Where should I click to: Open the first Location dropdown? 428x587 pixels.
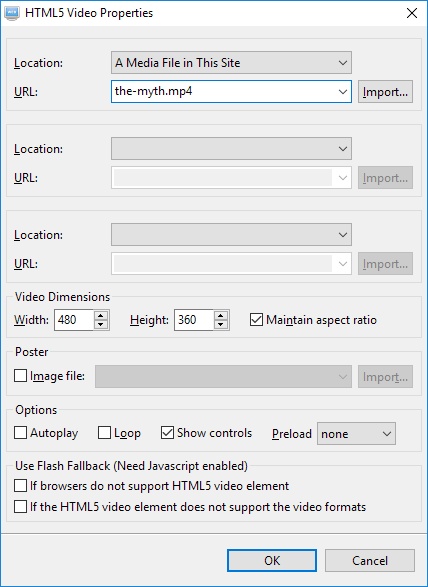click(x=231, y=63)
